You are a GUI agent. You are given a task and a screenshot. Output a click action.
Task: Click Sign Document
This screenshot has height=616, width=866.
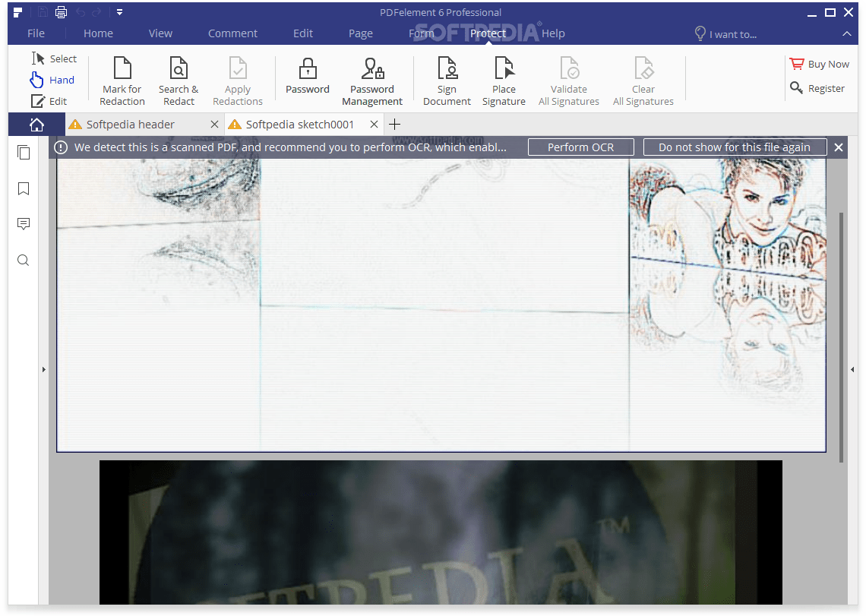[447, 81]
